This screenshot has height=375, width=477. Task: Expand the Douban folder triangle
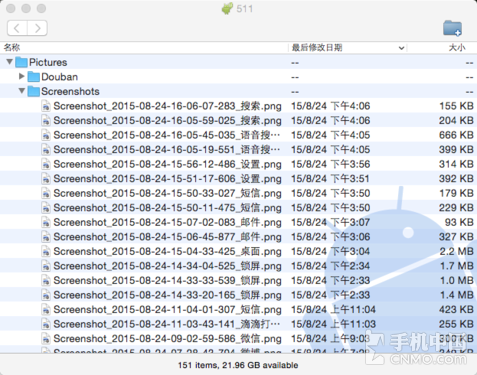(x=22, y=76)
